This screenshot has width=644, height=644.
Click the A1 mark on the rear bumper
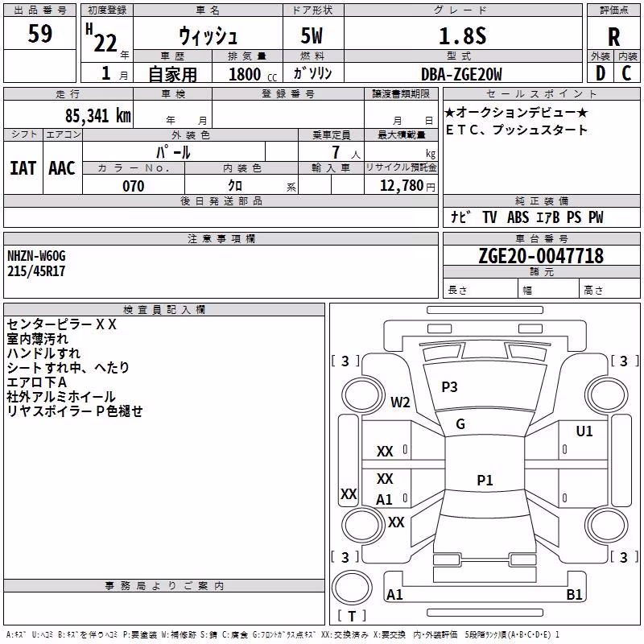click(394, 594)
